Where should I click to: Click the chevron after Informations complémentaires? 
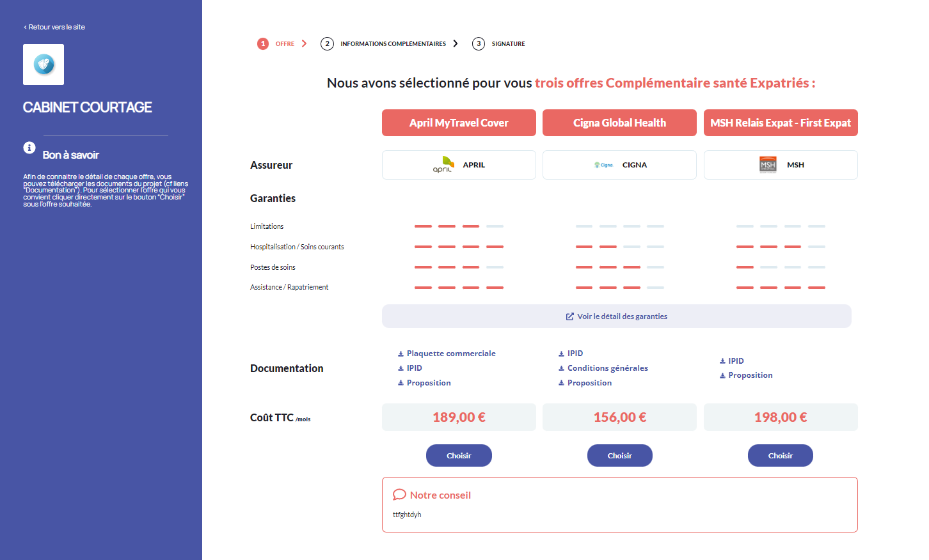[456, 43]
